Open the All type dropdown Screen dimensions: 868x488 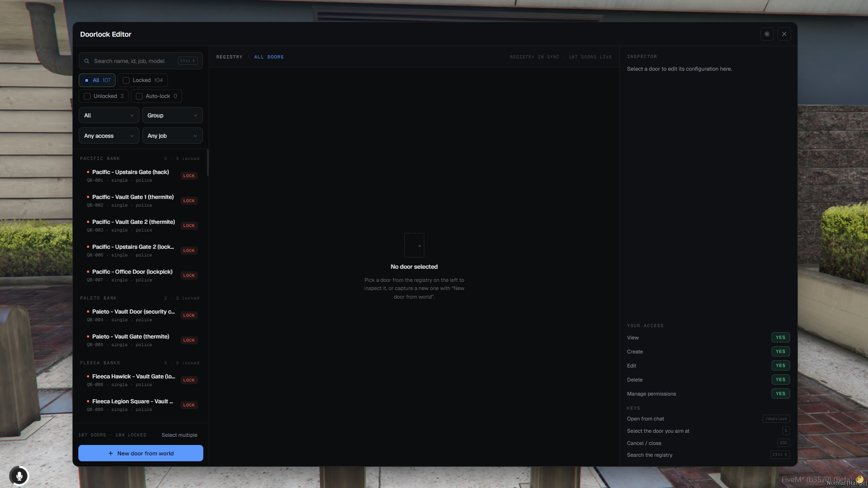pyautogui.click(x=109, y=115)
